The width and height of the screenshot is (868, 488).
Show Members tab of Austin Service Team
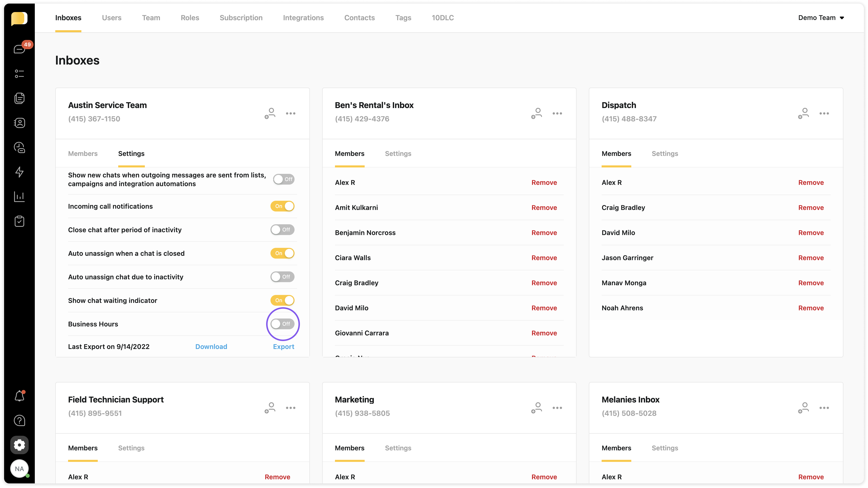point(83,153)
